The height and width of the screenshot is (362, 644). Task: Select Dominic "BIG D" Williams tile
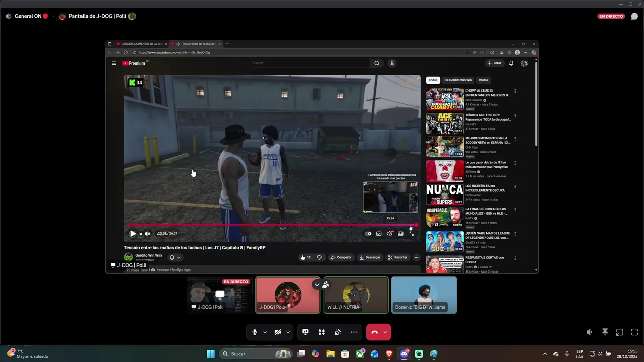424,295
